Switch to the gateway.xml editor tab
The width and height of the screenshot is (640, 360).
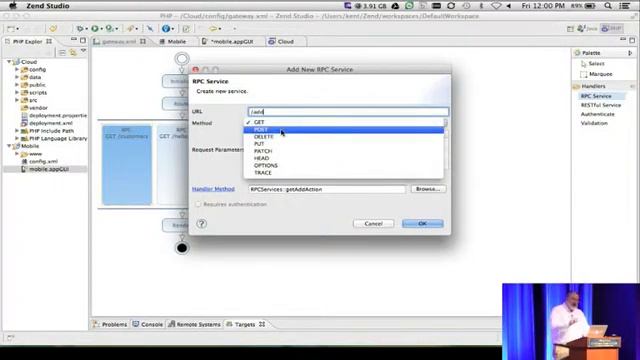[119, 42]
